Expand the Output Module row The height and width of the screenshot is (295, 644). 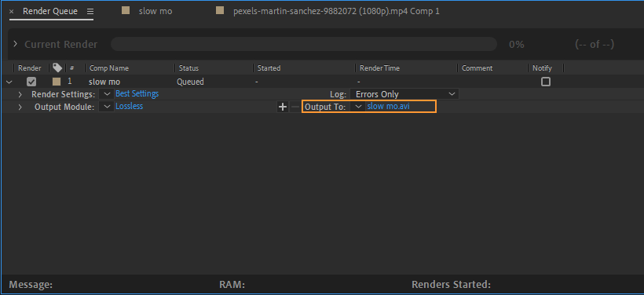coord(20,107)
